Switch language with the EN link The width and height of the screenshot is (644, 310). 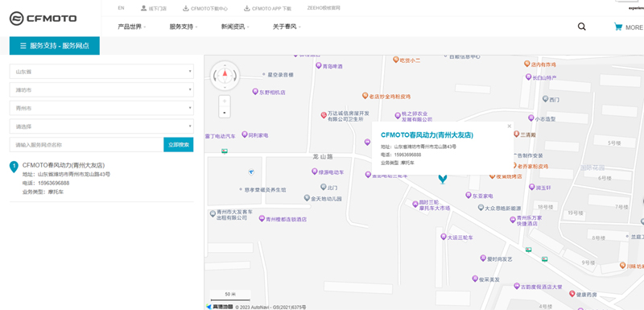(121, 8)
